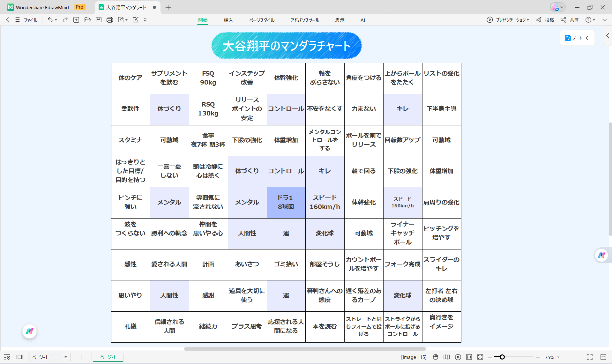The image size is (612, 364).
Task: Open a file with the folder icon
Action: click(87, 20)
